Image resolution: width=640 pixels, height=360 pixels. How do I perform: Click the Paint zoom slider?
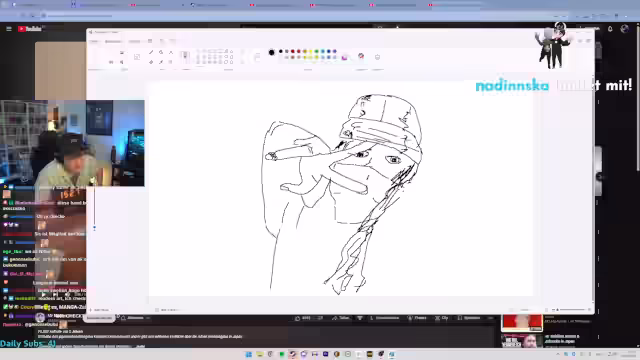tap(571, 310)
